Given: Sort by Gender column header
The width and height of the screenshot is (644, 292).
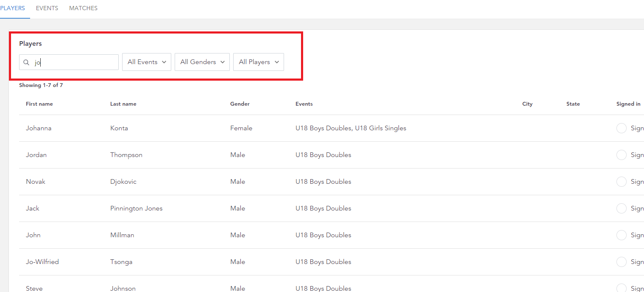Looking at the screenshot, I should tap(240, 104).
